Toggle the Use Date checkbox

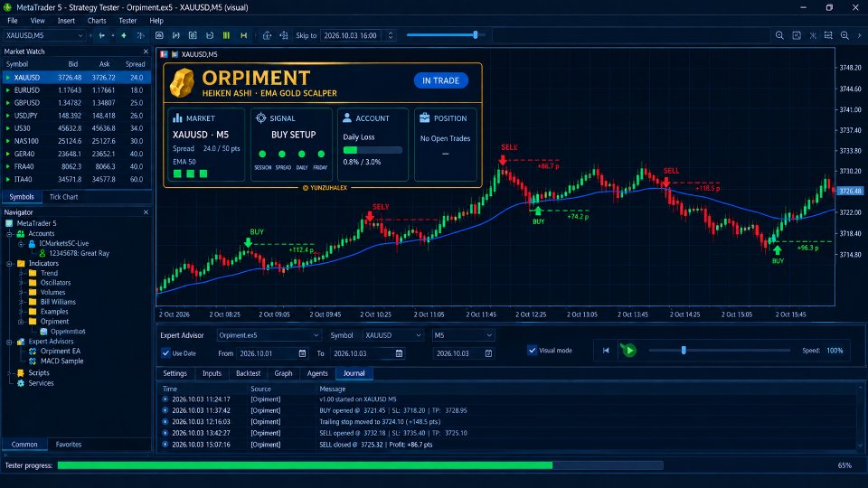click(166, 353)
